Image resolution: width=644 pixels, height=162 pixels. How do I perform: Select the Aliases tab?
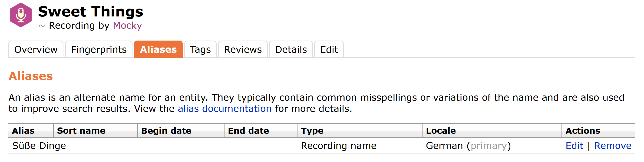(x=158, y=49)
